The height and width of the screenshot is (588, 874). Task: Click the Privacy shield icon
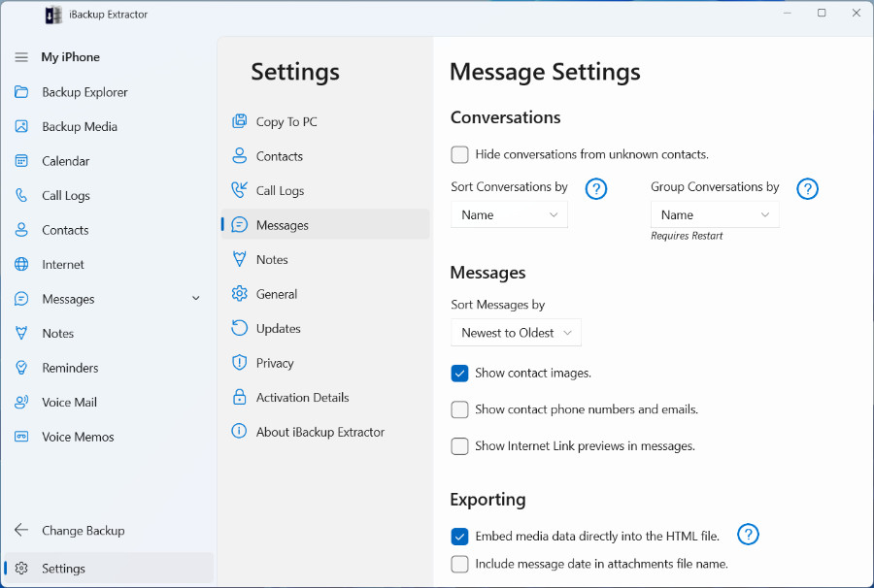click(x=239, y=363)
